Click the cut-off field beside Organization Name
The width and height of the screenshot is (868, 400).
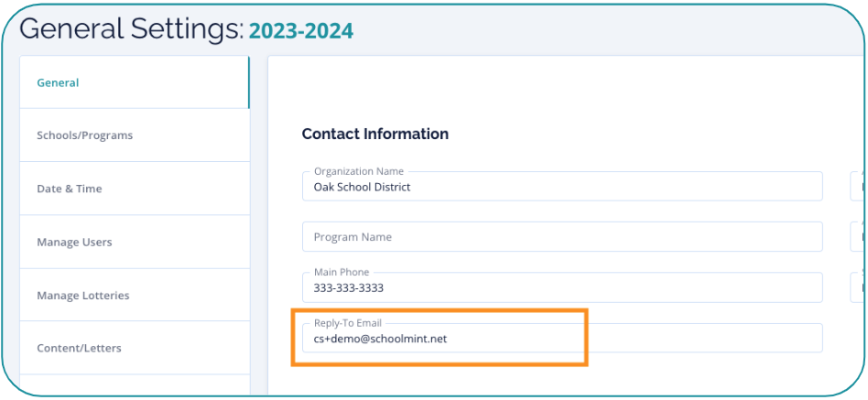tap(859, 187)
